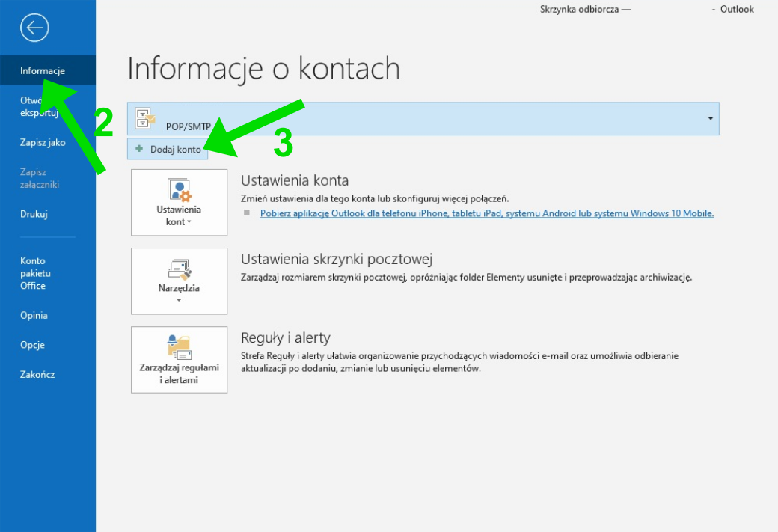Image resolution: width=778 pixels, height=532 pixels.
Task: Select the Informacje tab in sidebar
Action: click(43, 71)
